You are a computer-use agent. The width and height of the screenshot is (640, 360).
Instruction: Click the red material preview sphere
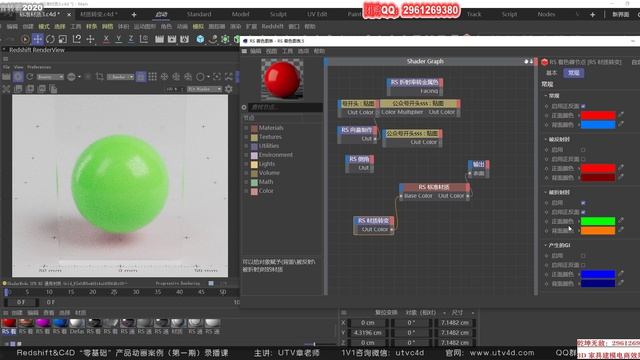(x=282, y=79)
